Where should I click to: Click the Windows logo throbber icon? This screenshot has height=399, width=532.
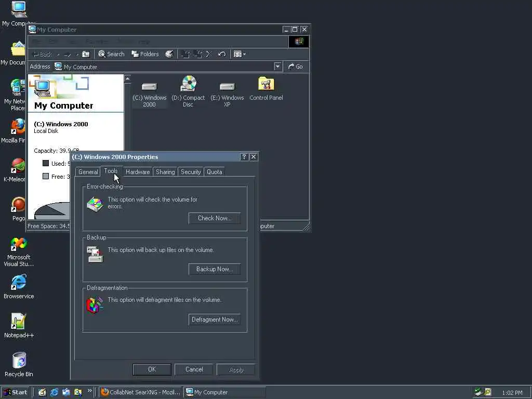point(299,42)
